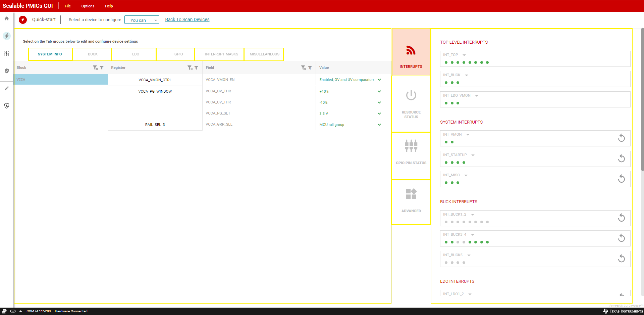Open the Options menu
This screenshot has height=315, width=644.
pyautogui.click(x=88, y=6)
